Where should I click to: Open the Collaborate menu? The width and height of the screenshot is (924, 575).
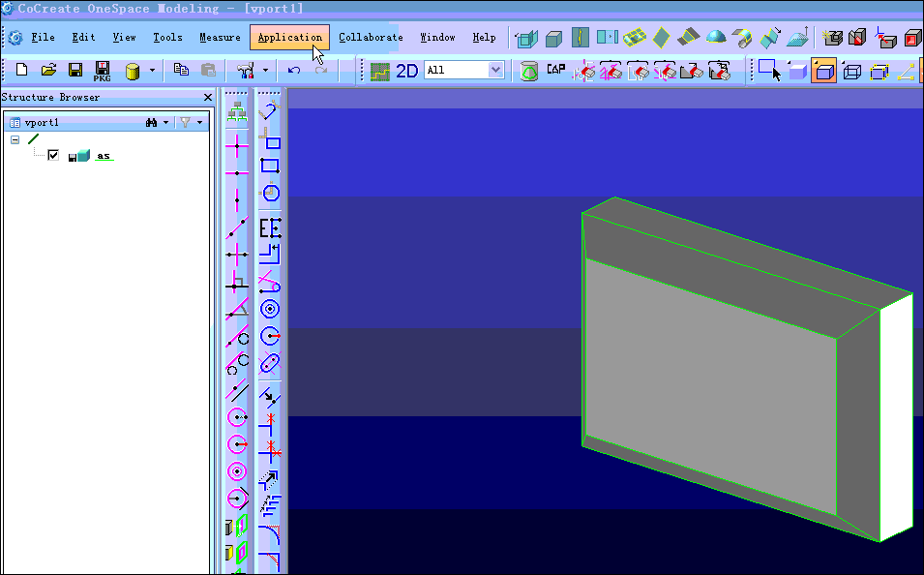pyautogui.click(x=371, y=37)
